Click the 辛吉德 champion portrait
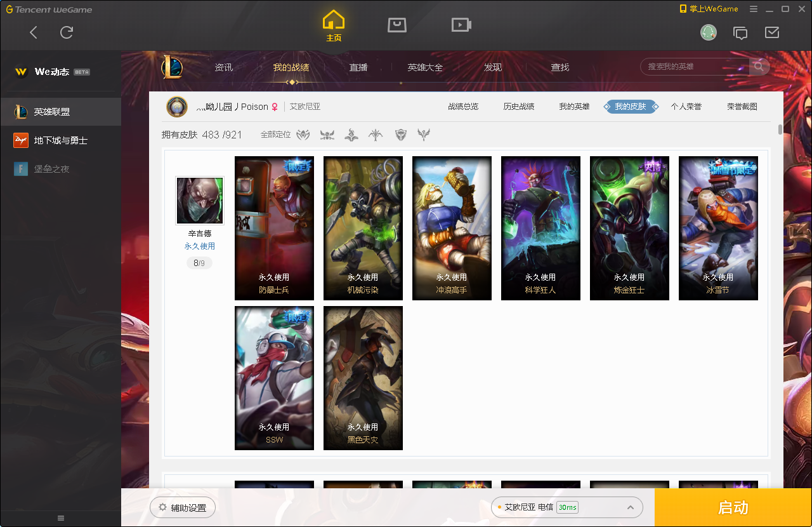The width and height of the screenshot is (812, 527). (x=200, y=201)
